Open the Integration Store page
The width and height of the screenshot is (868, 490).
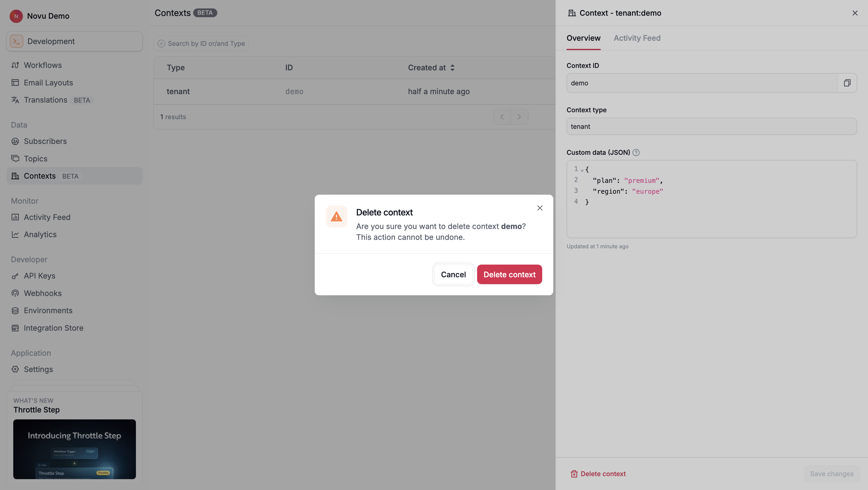point(53,328)
